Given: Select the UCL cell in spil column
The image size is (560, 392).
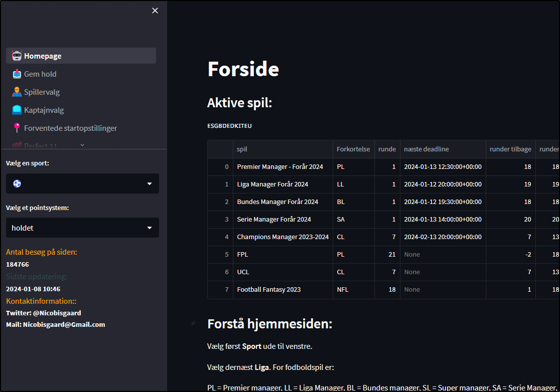Looking at the screenshot, I should (283, 272).
